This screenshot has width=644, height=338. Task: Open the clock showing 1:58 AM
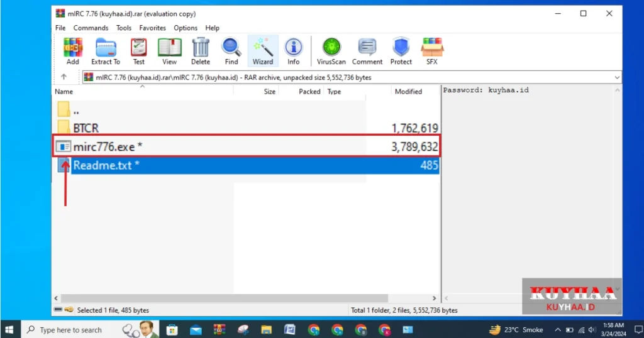click(614, 330)
